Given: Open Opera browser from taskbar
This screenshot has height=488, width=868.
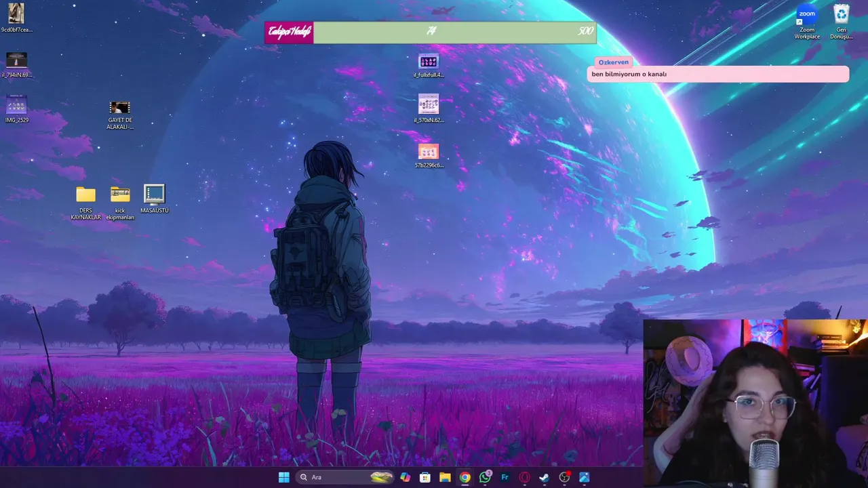Looking at the screenshot, I should point(524,477).
